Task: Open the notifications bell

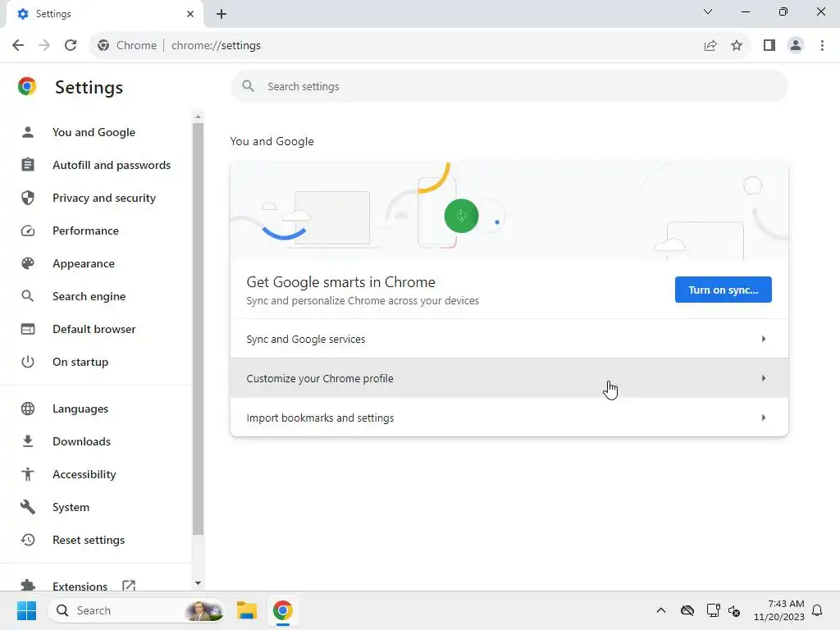Action: pos(817,610)
